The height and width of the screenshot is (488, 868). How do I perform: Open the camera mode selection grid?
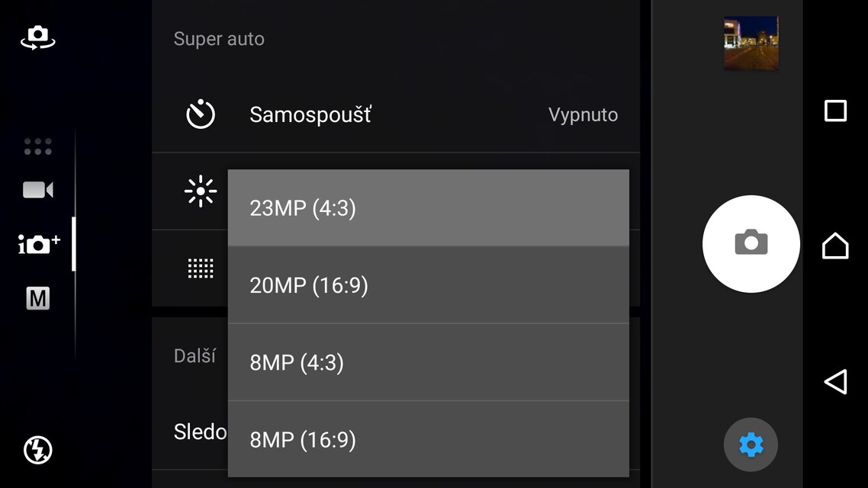pos(37,146)
